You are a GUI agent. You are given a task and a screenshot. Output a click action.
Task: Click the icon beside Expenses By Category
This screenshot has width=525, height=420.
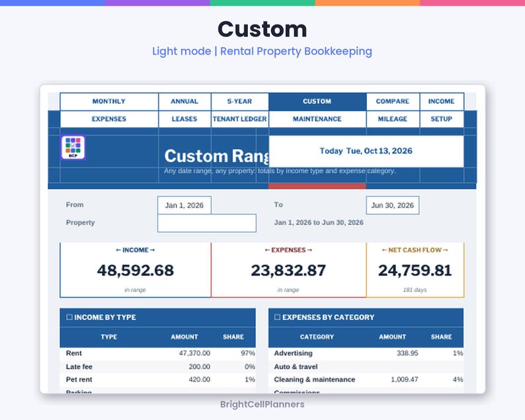(277, 317)
